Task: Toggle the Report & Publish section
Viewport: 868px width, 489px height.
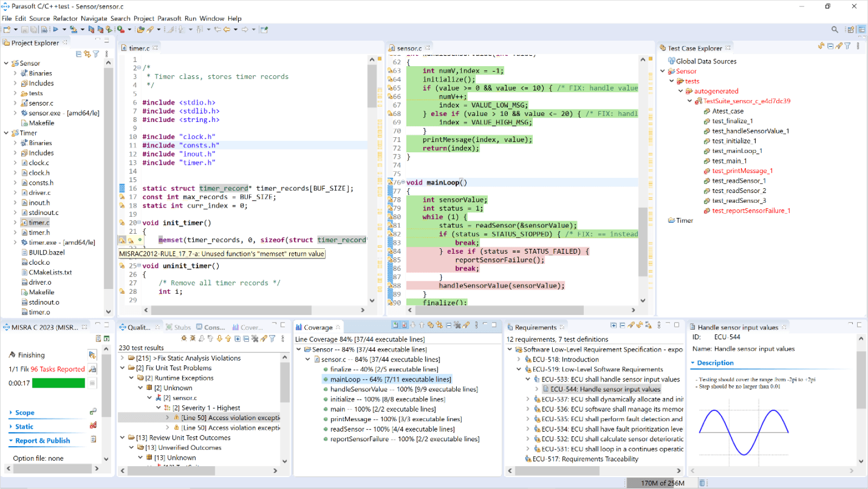Action: [x=43, y=440]
